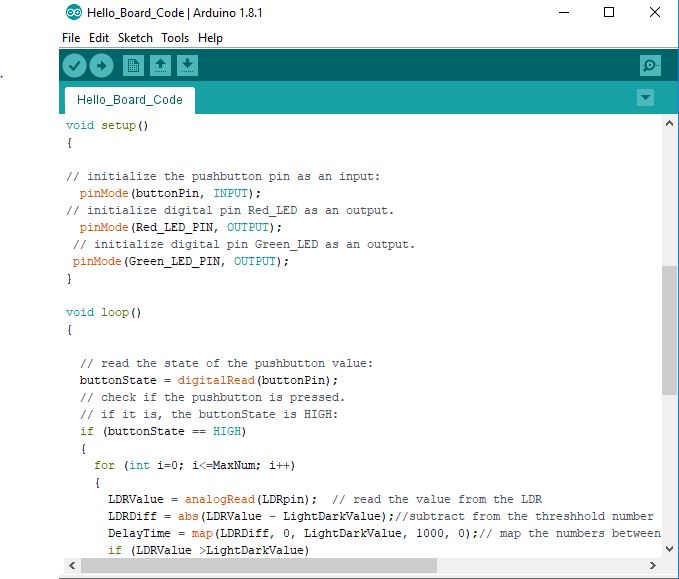Click the vertical scrollbar up arrow

point(669,123)
